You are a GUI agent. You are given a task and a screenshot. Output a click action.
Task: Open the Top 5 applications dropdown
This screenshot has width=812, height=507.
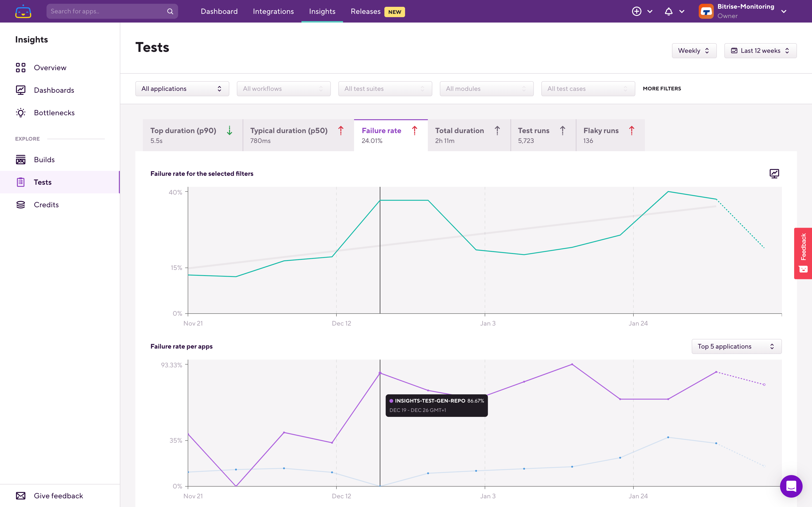[x=736, y=346]
